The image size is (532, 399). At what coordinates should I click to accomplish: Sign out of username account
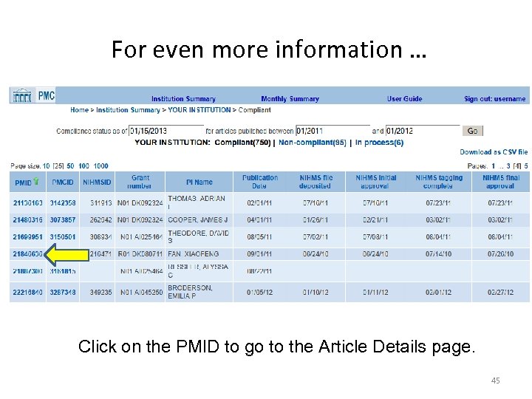click(494, 99)
